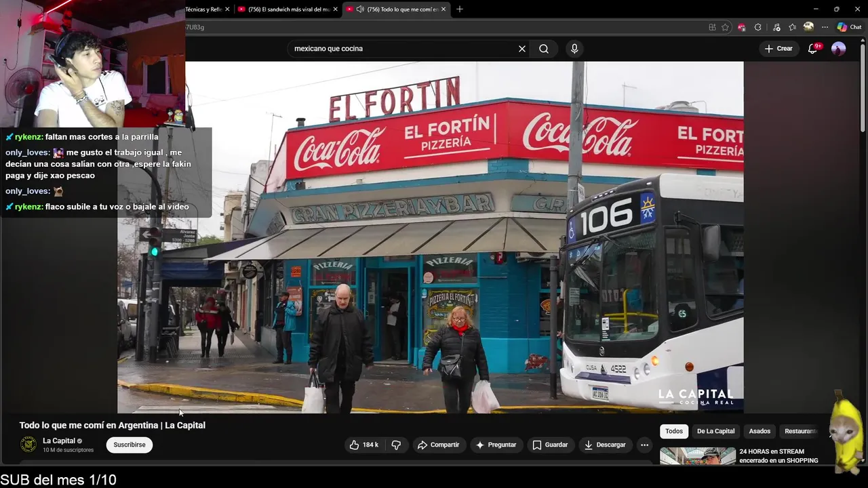Click the Preguntar button
The width and height of the screenshot is (868, 488).
(x=496, y=445)
